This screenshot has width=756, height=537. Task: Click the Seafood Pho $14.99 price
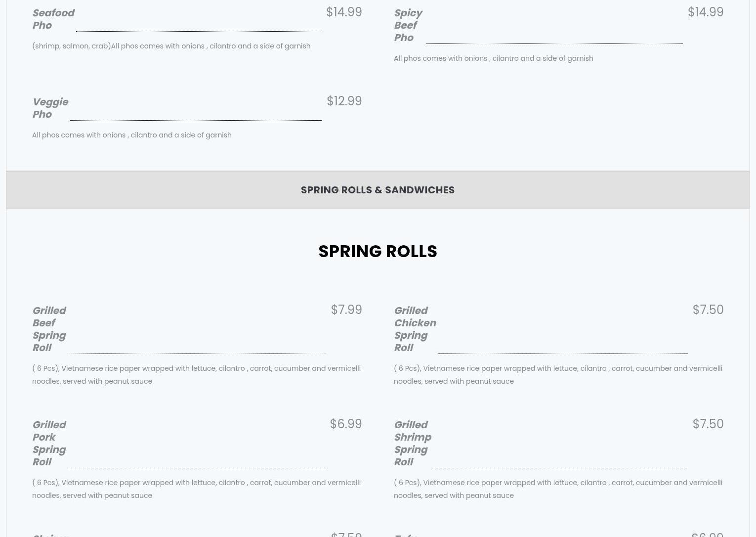point(344,12)
